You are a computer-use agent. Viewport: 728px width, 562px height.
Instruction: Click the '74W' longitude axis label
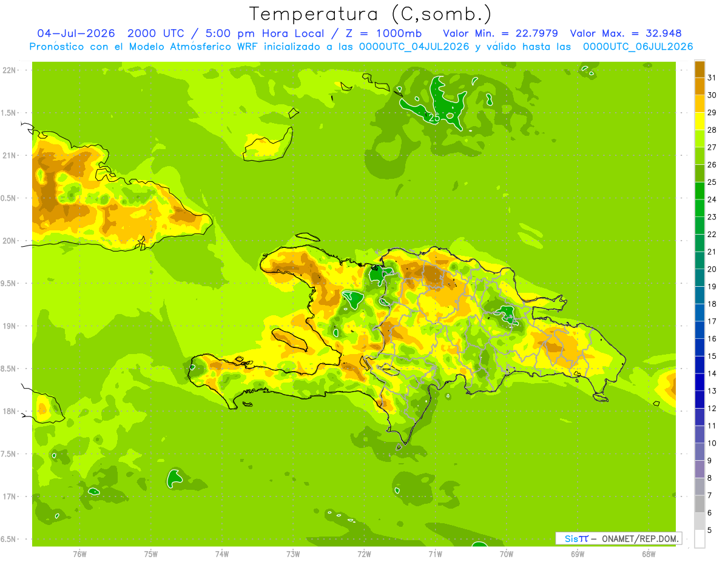click(x=222, y=554)
